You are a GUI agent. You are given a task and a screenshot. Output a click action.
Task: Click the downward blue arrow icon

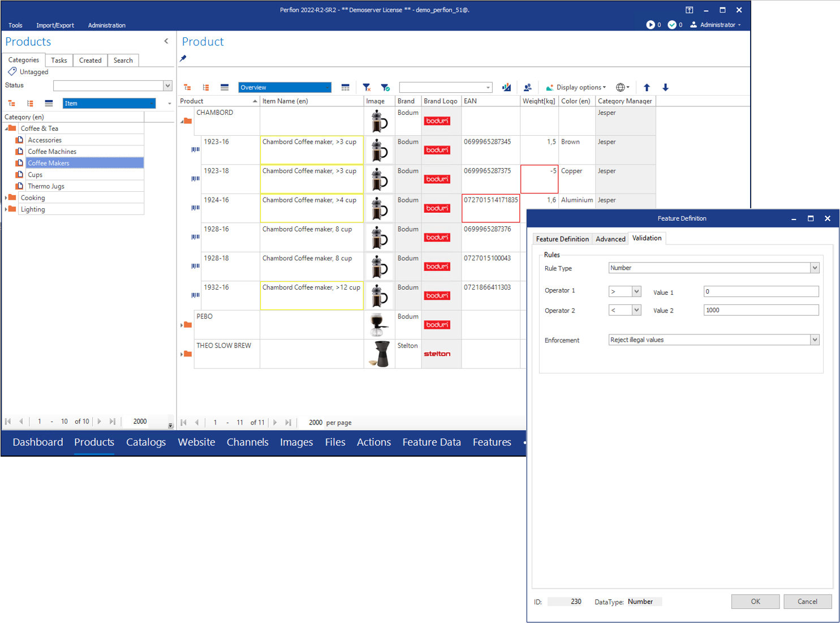tap(665, 87)
